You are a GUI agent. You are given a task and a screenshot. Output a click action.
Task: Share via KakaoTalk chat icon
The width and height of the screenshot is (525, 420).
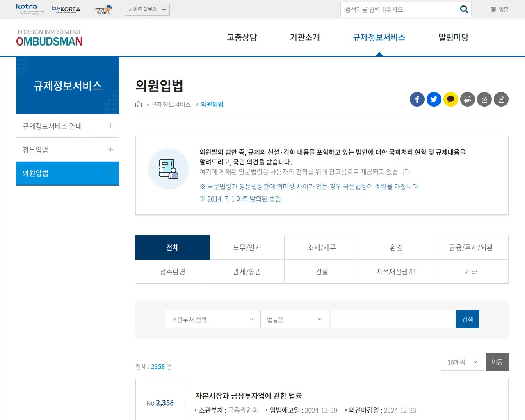450,99
